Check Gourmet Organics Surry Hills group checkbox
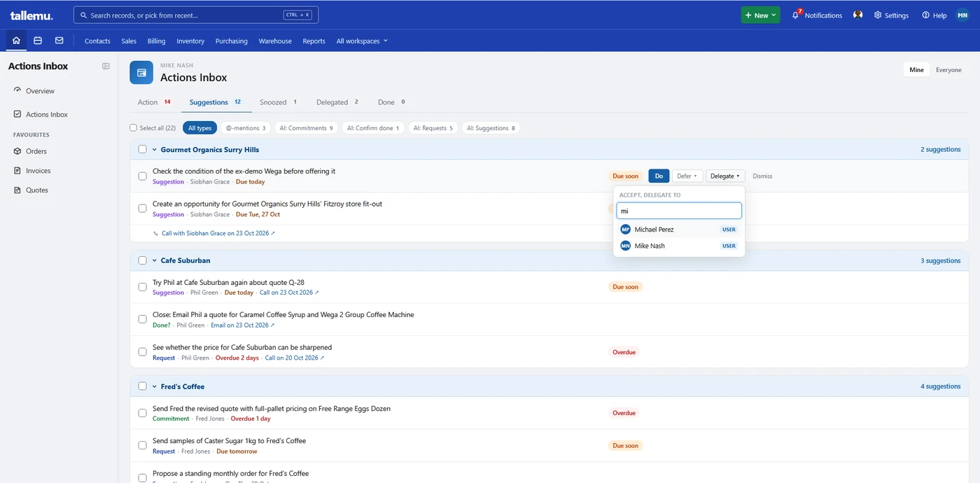 coord(143,150)
